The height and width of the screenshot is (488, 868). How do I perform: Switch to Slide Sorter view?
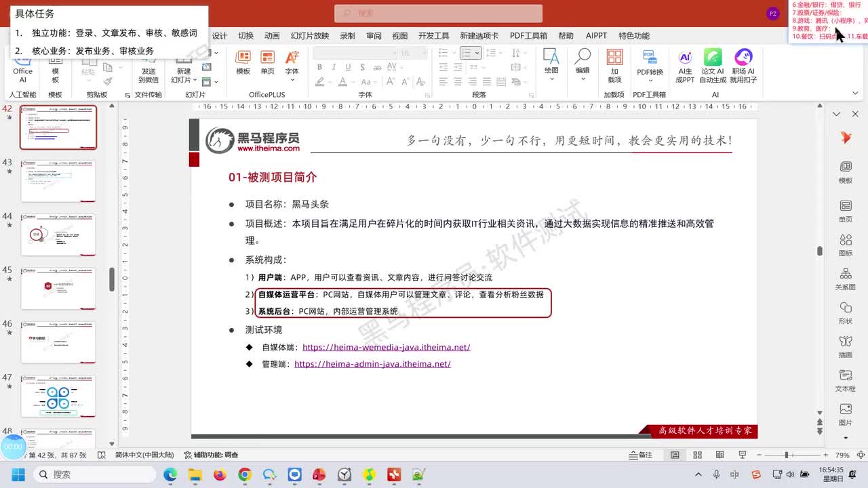(x=697, y=455)
